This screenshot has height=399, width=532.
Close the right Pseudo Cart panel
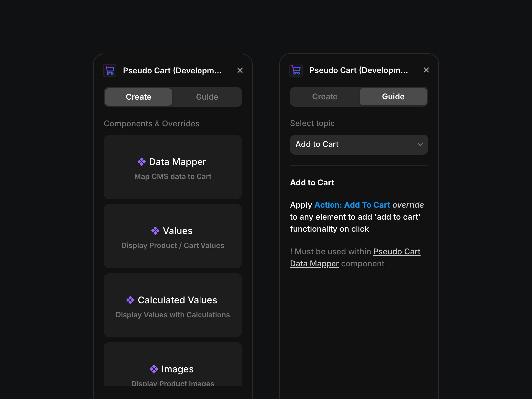[x=426, y=70]
